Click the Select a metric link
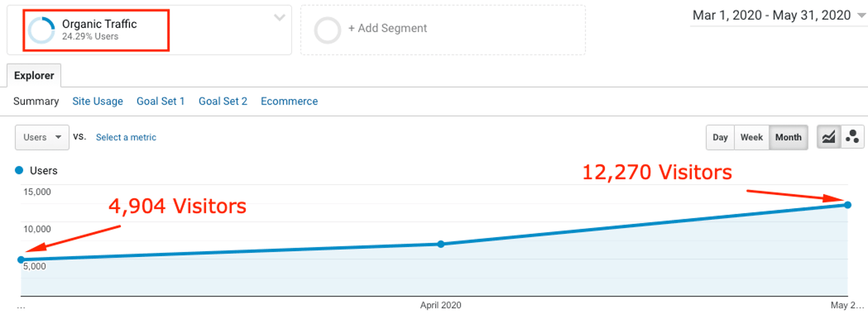Image resolution: width=868 pixels, height=313 pixels. tap(126, 137)
